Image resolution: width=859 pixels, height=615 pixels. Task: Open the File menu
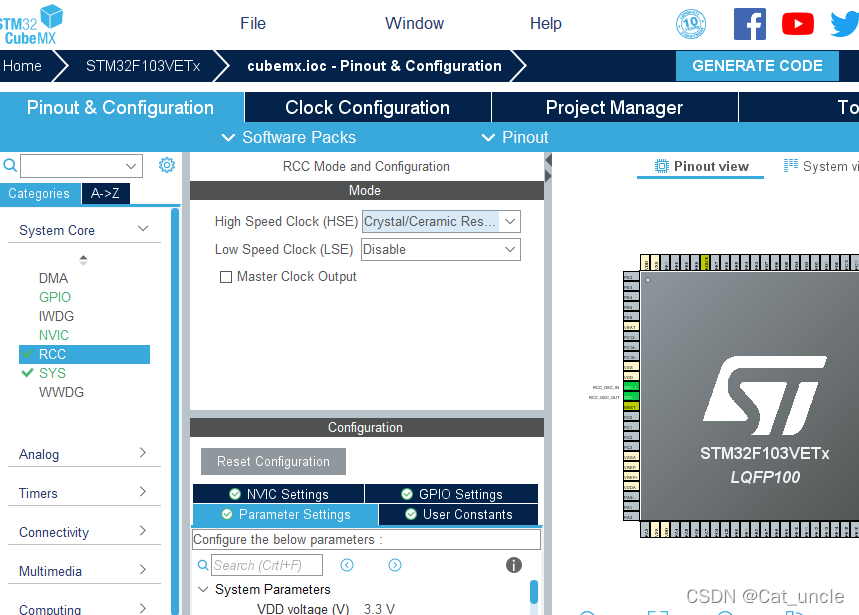[253, 24]
